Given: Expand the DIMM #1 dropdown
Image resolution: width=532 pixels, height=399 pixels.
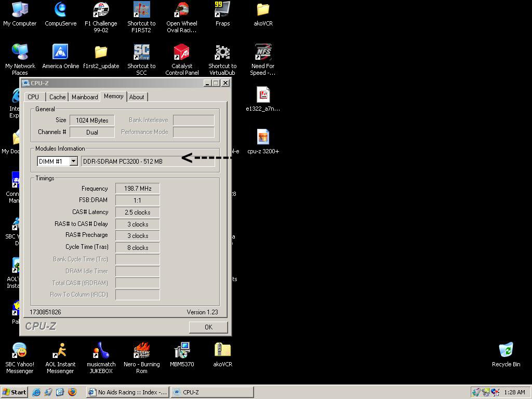Looking at the screenshot, I should (73, 161).
